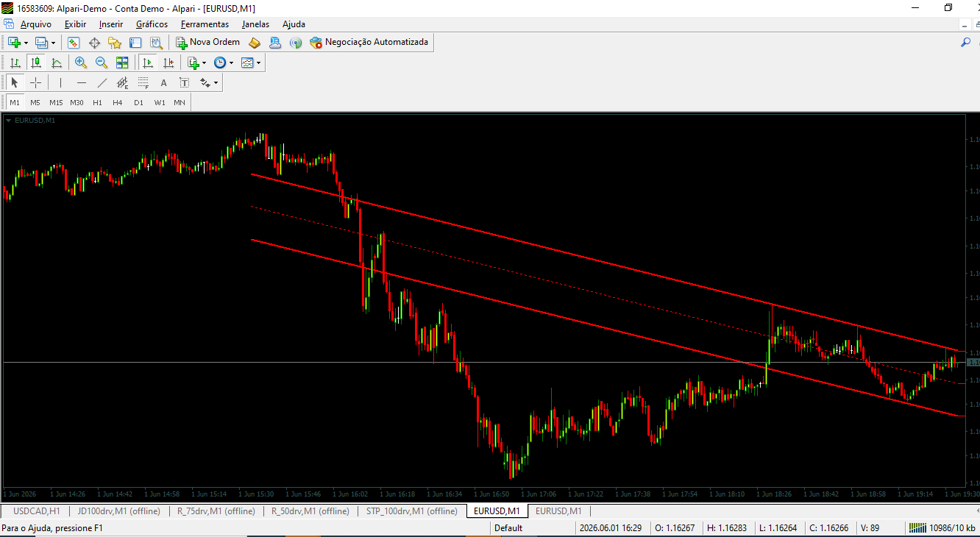This screenshot has width=980, height=537.
Task: Toggle the Terminal panel icon
Action: (x=135, y=43)
